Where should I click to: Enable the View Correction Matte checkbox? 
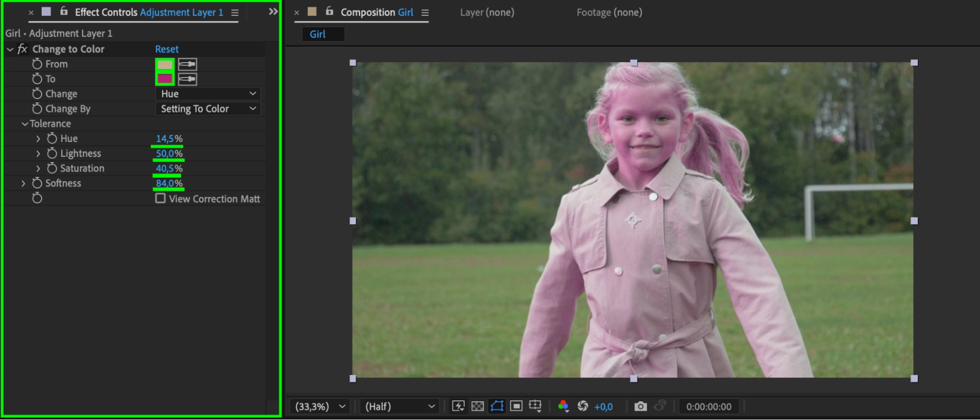[x=160, y=198]
